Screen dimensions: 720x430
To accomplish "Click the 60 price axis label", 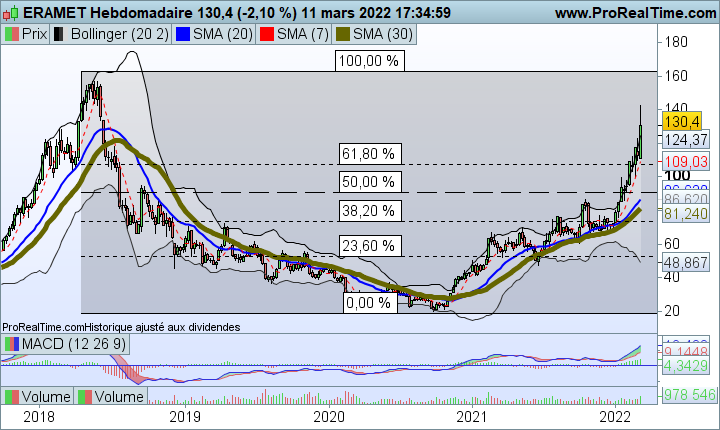I will click(x=672, y=244).
